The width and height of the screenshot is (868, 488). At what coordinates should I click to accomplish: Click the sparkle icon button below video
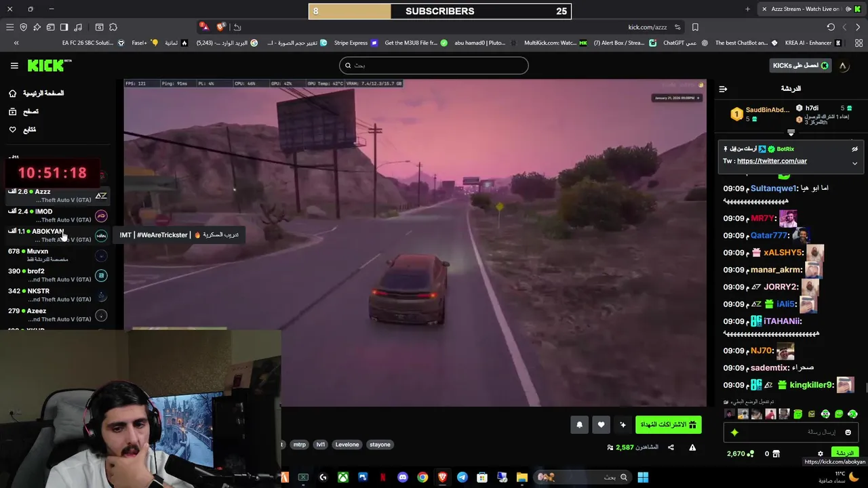click(623, 425)
